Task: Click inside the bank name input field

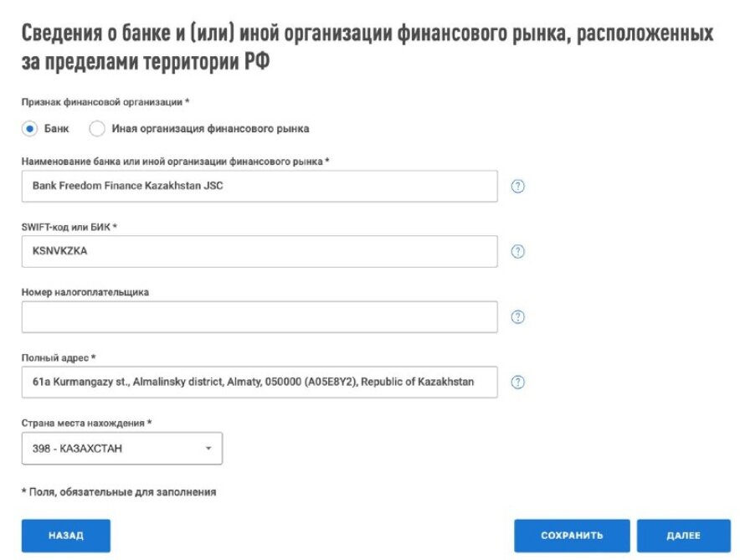Action: tap(260, 186)
